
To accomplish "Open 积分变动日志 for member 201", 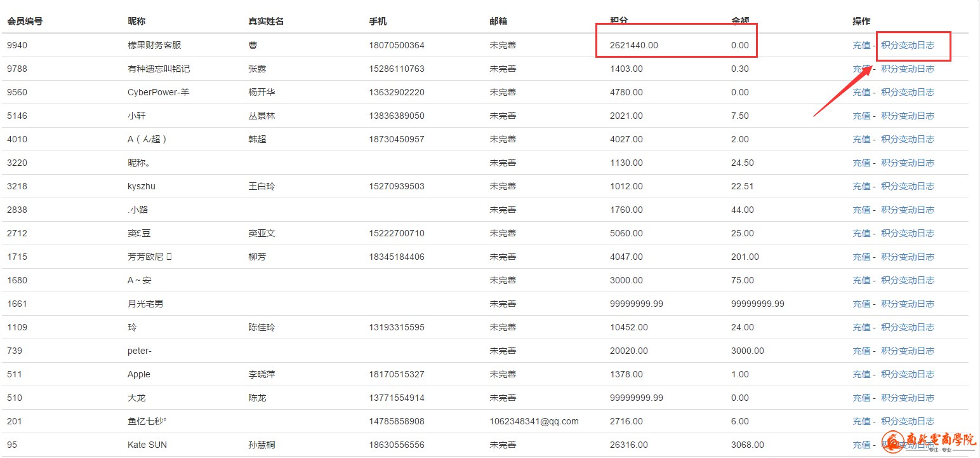I will (908, 421).
